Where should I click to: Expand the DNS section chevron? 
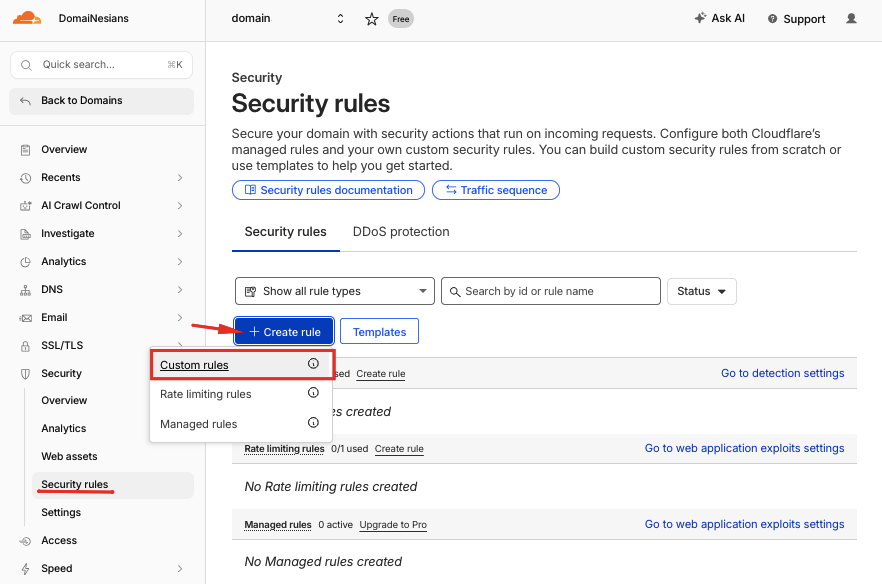coord(180,290)
